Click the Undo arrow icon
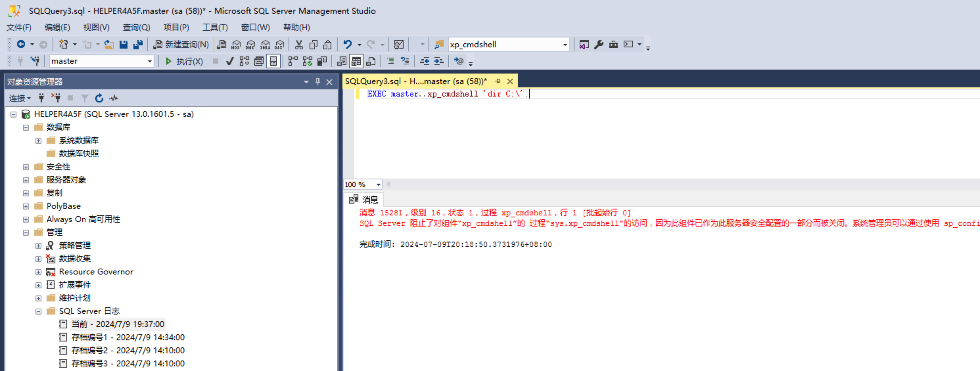 (x=347, y=44)
